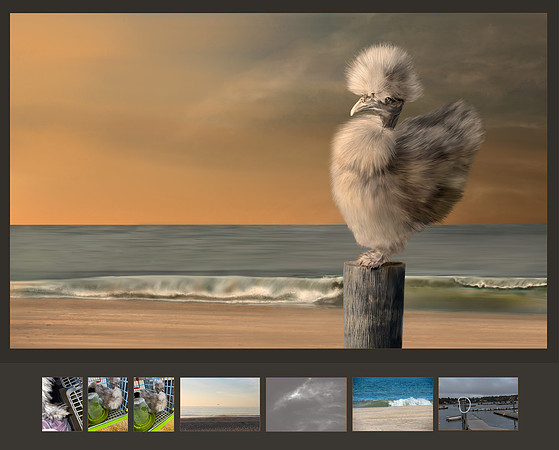Select the harbor dock thumbnail
This screenshot has width=559, height=450.
coord(478,404)
